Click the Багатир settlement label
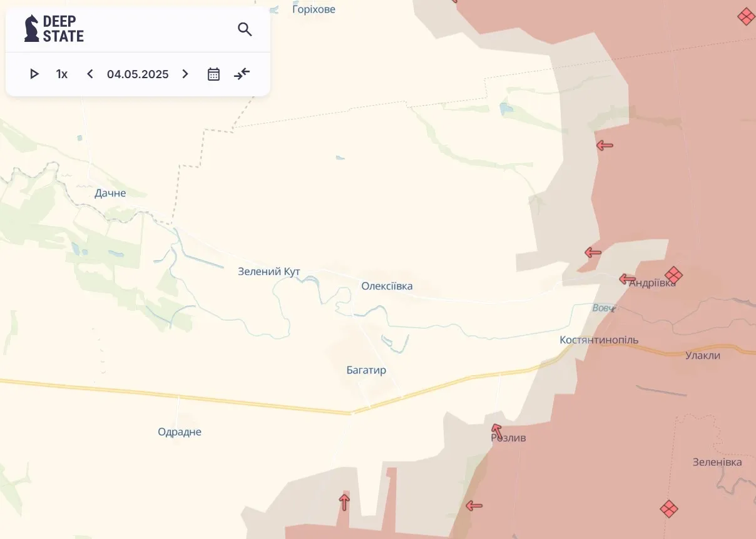 point(366,370)
